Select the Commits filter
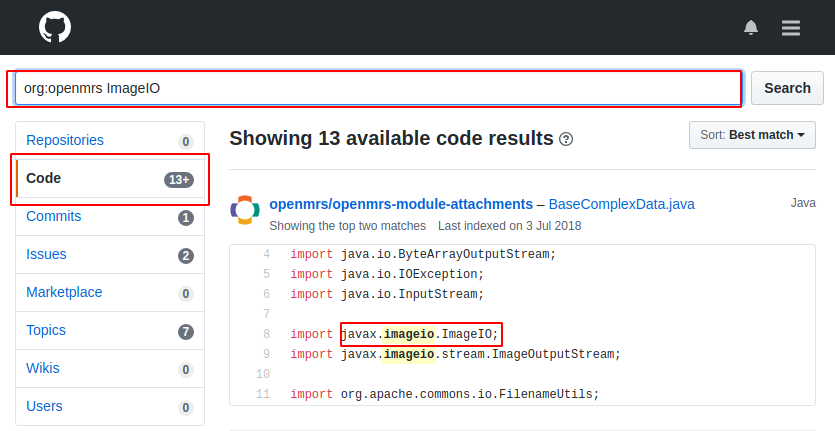This screenshot has width=835, height=431. 110,216
